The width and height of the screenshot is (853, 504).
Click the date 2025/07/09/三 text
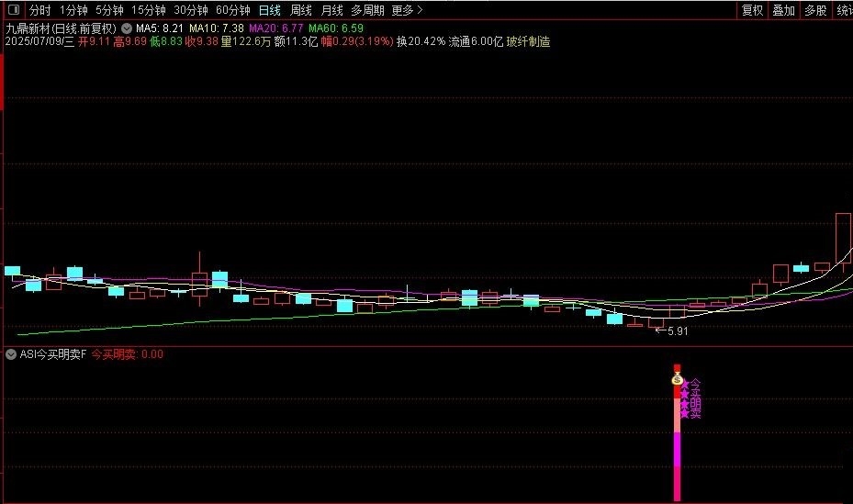click(x=39, y=42)
